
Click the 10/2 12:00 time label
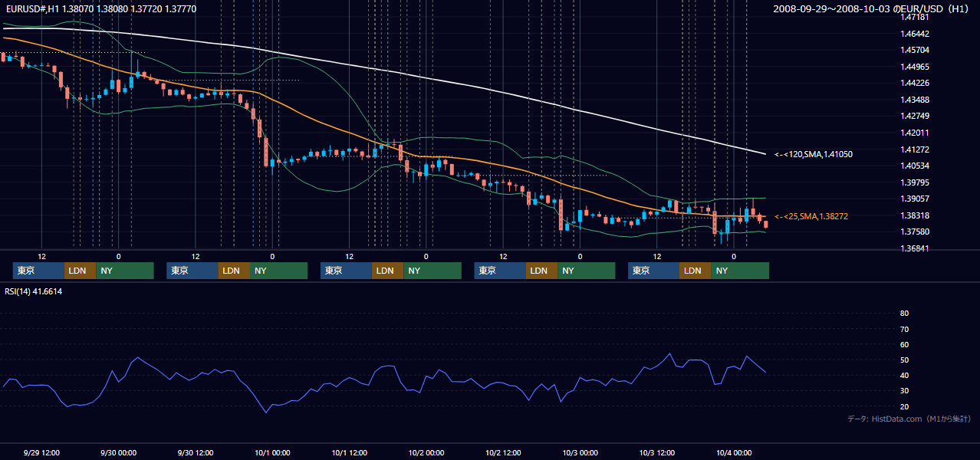[x=503, y=452]
